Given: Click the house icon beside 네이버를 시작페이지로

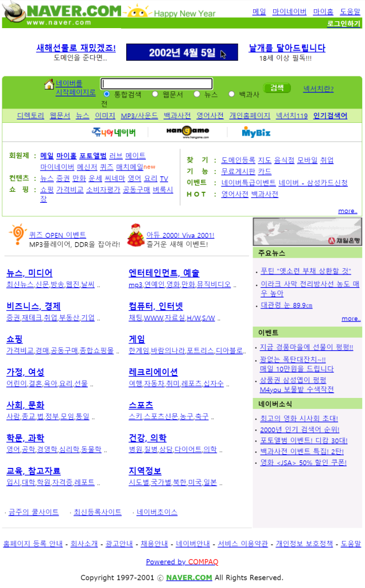Looking at the screenshot, I should [49, 84].
